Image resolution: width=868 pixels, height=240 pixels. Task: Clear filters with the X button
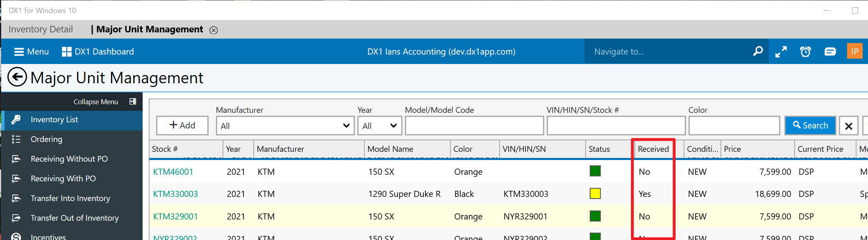849,126
